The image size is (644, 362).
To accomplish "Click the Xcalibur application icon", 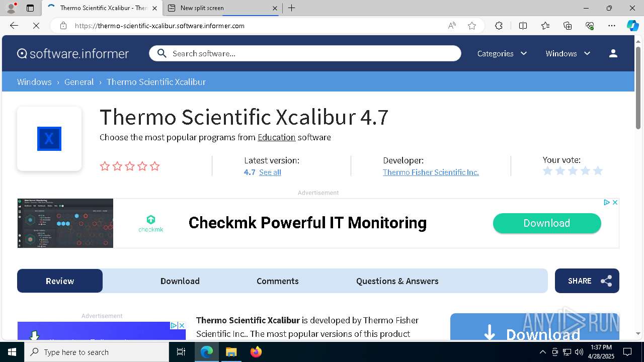I will 49,139.
